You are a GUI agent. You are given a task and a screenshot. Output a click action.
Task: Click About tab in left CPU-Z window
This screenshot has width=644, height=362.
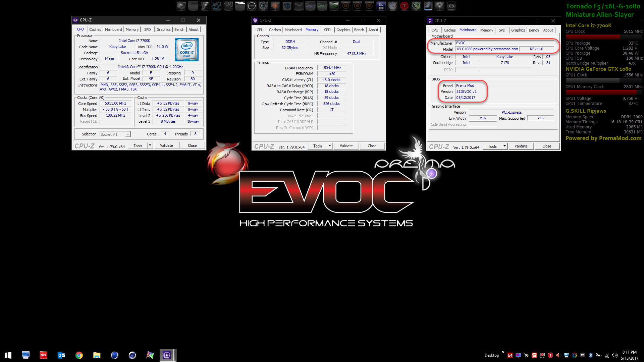click(x=193, y=29)
